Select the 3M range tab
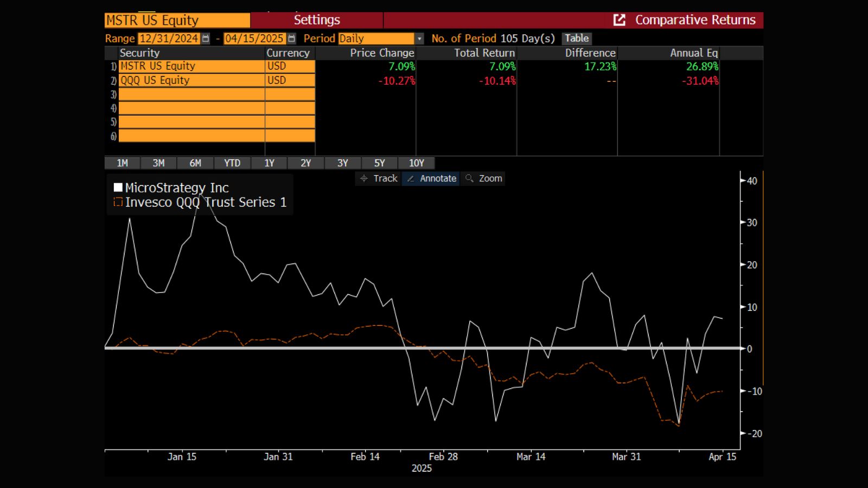This screenshot has height=488, width=868. point(158,163)
